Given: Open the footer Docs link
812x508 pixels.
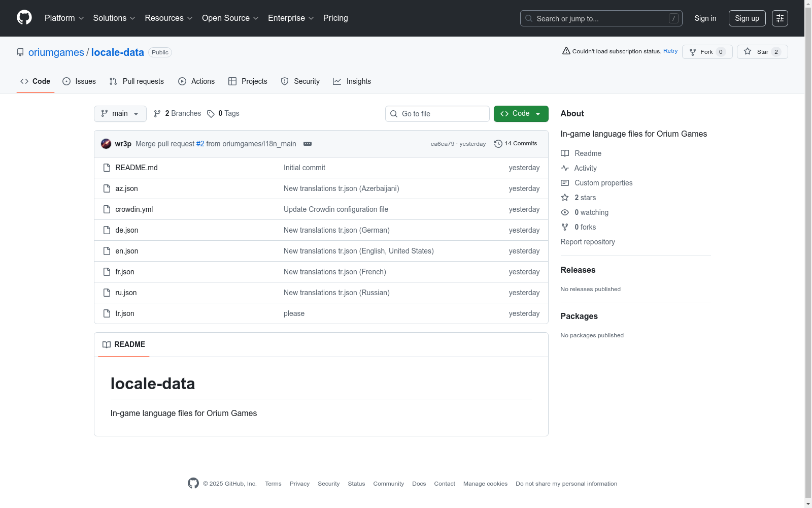Looking at the screenshot, I should pos(419,484).
